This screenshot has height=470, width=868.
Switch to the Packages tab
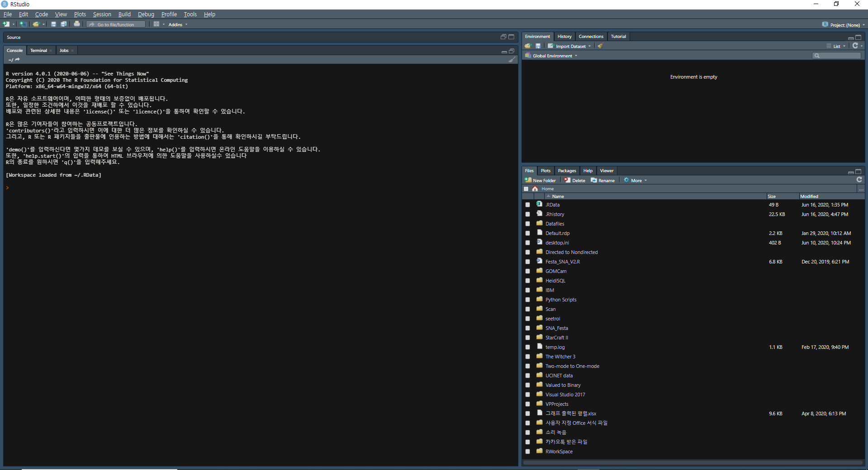(x=567, y=171)
